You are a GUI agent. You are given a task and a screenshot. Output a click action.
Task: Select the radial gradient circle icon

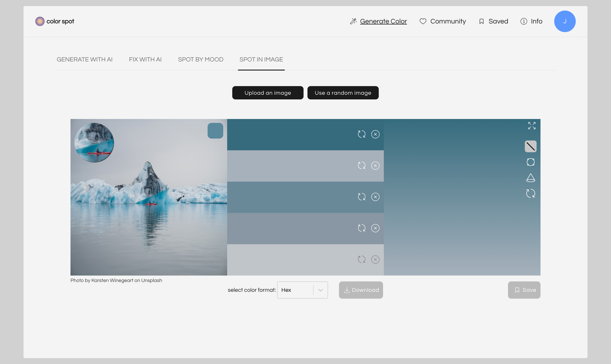tap(530, 162)
